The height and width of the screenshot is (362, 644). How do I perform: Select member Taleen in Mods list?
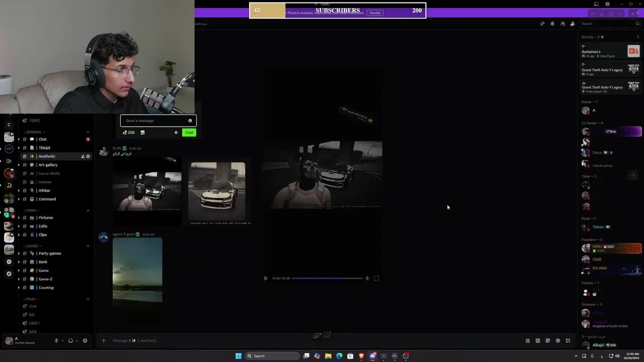pyautogui.click(x=611, y=227)
